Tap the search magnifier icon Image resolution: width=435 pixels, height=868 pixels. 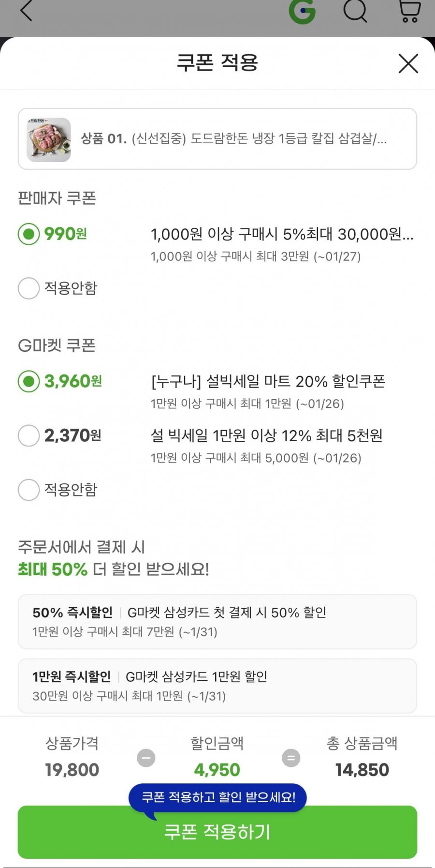[355, 11]
